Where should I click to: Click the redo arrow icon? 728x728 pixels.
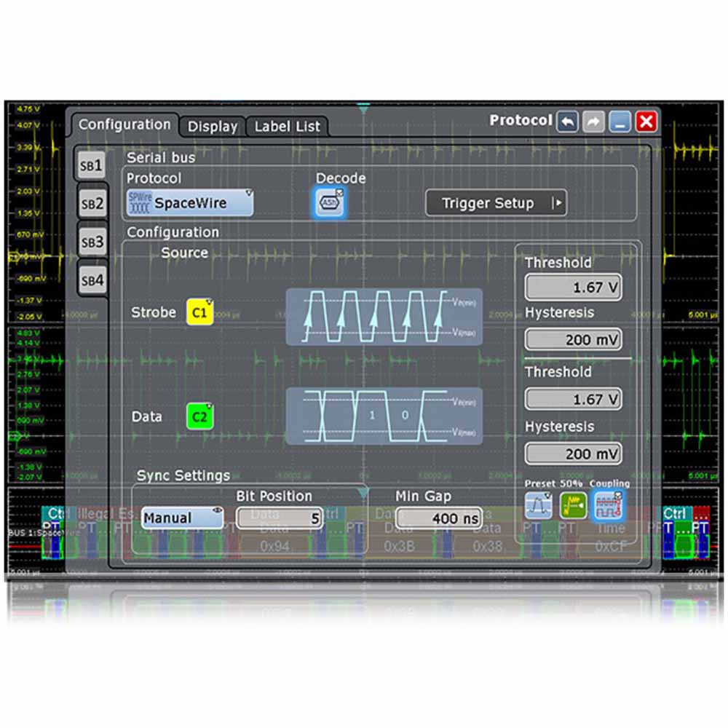pyautogui.click(x=594, y=122)
